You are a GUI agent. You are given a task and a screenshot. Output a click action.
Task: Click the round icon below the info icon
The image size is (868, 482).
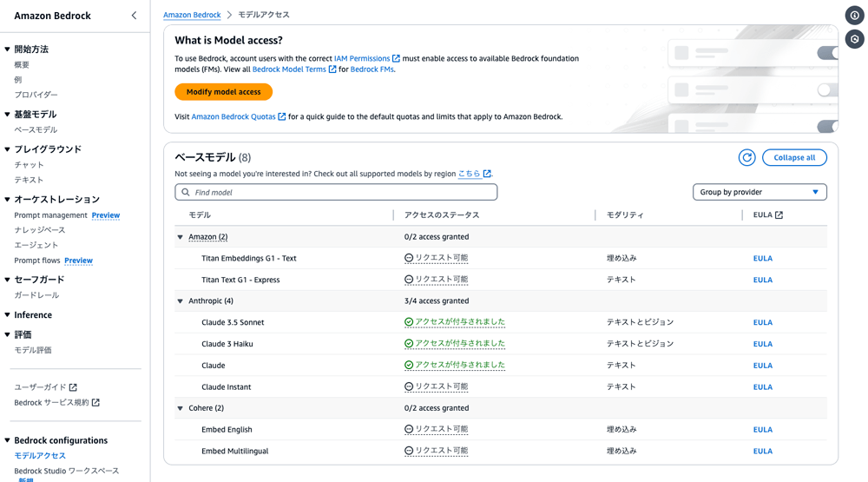pyautogui.click(x=855, y=39)
